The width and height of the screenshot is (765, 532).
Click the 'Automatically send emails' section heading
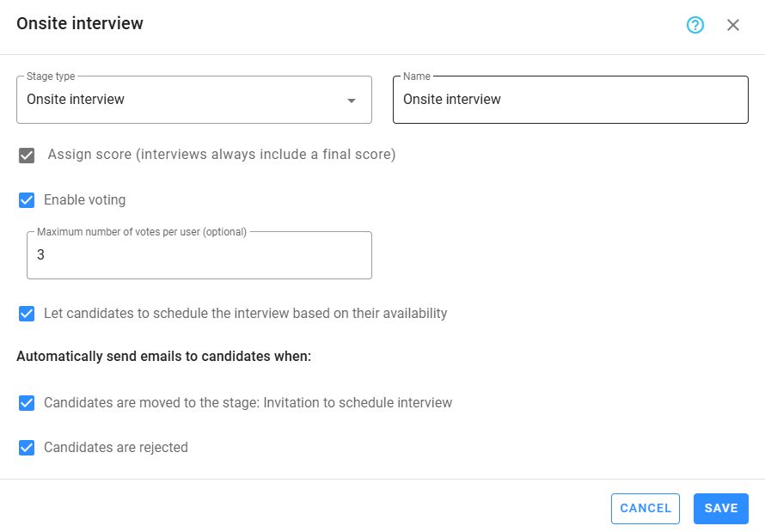coord(163,357)
